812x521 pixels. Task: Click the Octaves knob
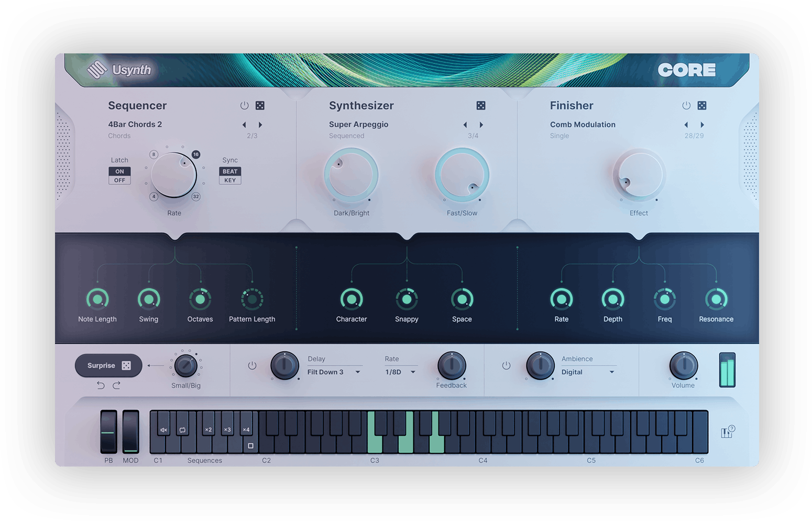[x=200, y=299]
